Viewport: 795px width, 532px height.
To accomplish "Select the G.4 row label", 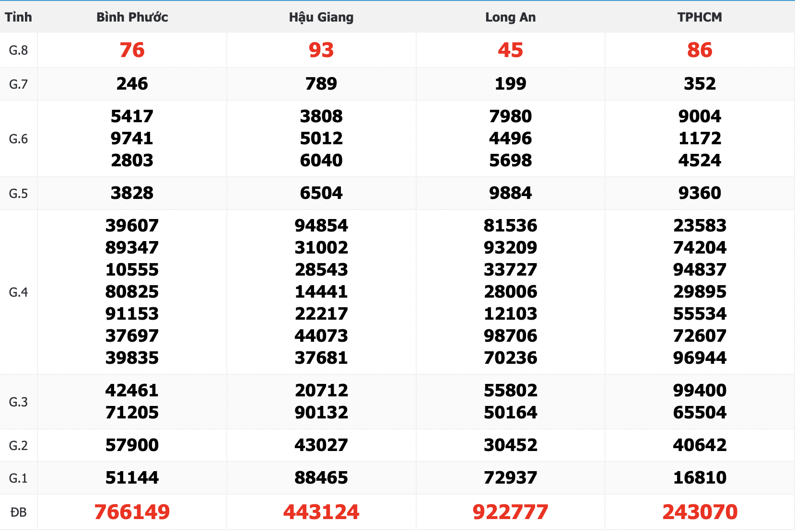I will click(x=18, y=292).
